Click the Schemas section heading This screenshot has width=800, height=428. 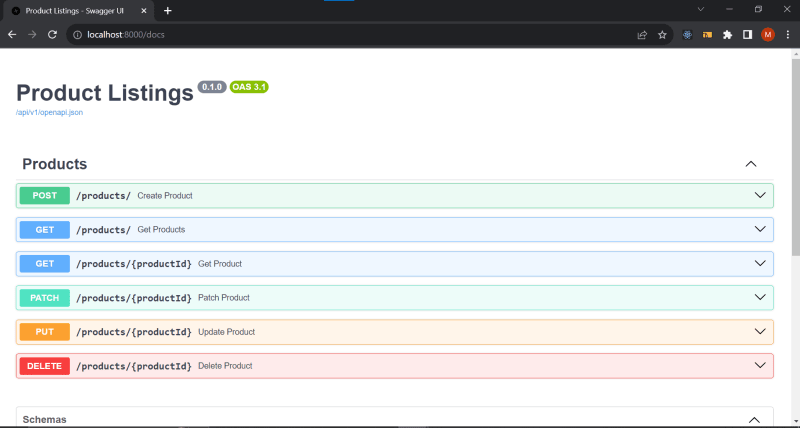pos(44,420)
